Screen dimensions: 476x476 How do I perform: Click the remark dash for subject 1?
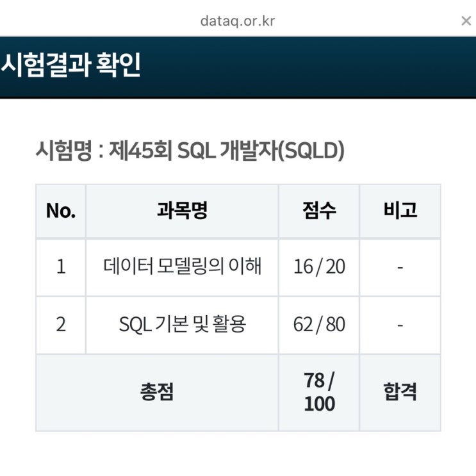(x=400, y=267)
